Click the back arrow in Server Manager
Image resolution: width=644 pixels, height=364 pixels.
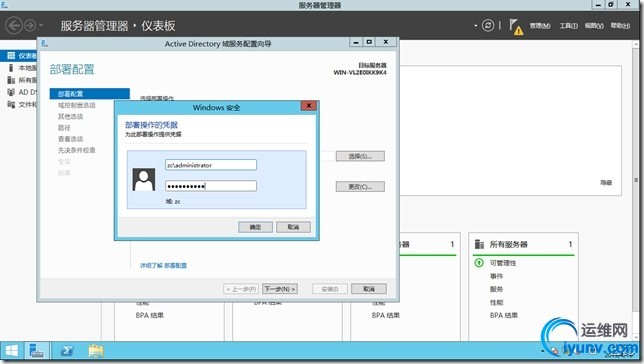[x=14, y=25]
